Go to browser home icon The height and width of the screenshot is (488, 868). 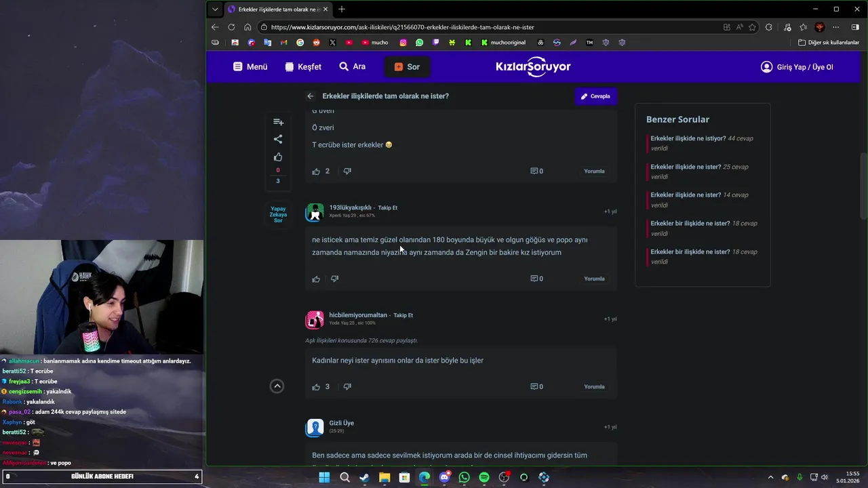pyautogui.click(x=248, y=27)
